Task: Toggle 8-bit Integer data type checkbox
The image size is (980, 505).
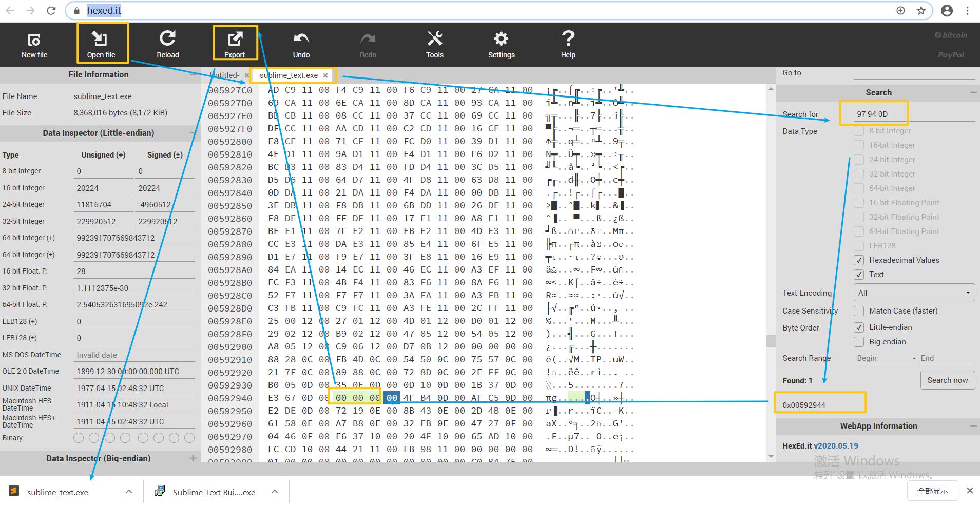Action: point(859,131)
